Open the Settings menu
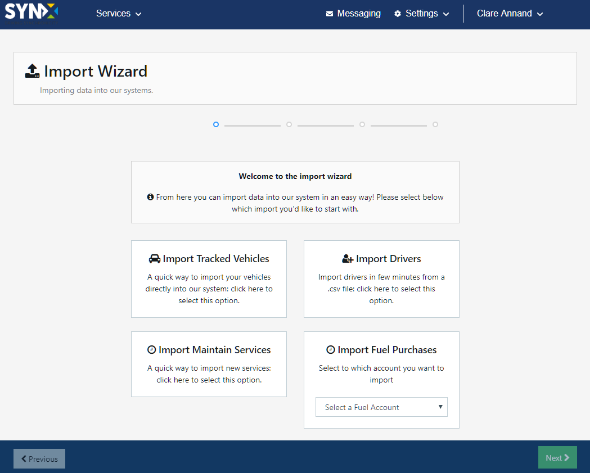The width and height of the screenshot is (590, 475). point(421,14)
